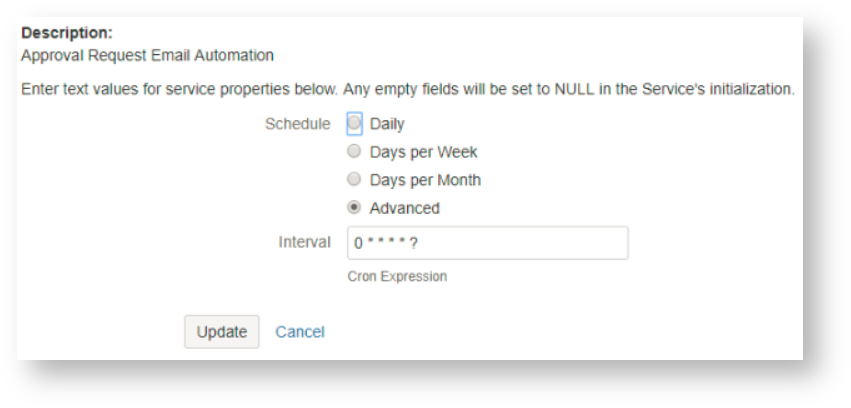851x408 pixels.
Task: Click the Cancel link
Action: [x=300, y=332]
